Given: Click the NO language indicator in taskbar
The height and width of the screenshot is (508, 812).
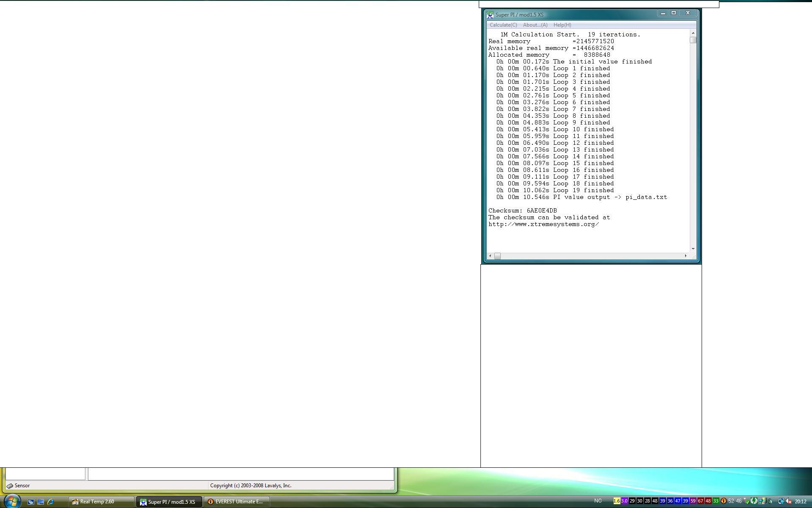Looking at the screenshot, I should click(x=598, y=501).
